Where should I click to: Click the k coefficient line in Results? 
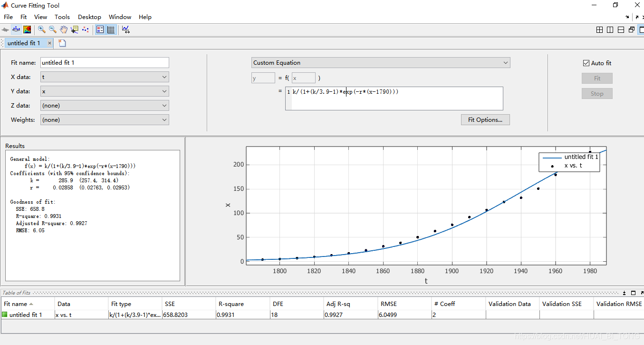(74, 180)
